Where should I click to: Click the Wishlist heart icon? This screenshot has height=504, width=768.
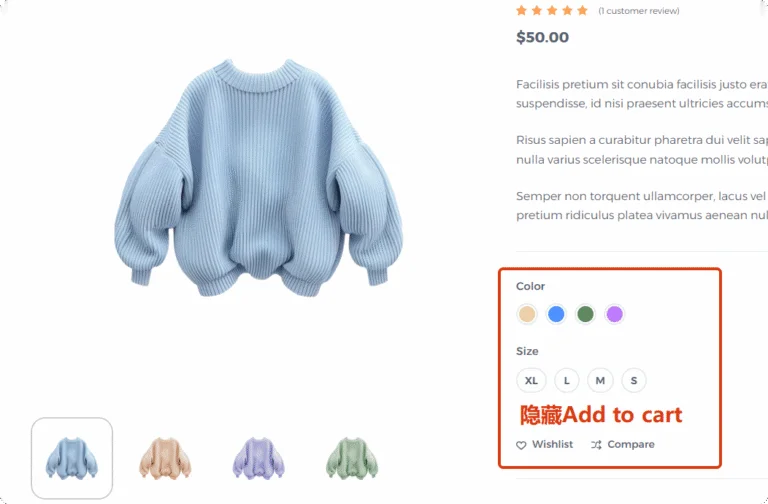click(521, 445)
